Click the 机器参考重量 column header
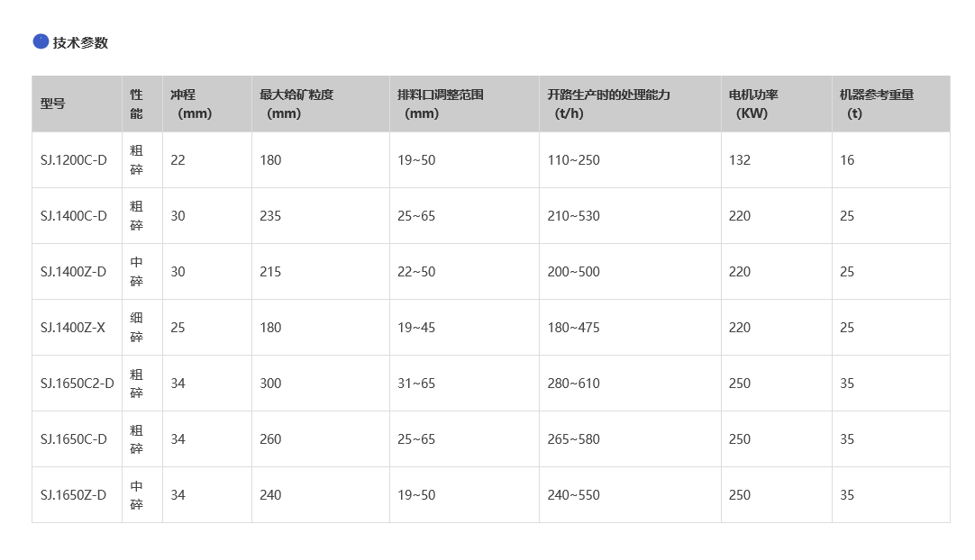The height and width of the screenshot is (560, 975). 877,95
